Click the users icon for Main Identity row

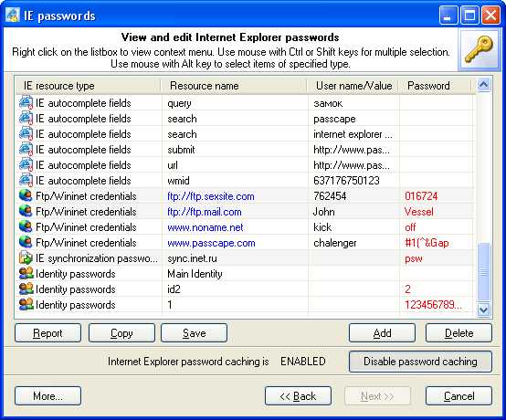26,273
